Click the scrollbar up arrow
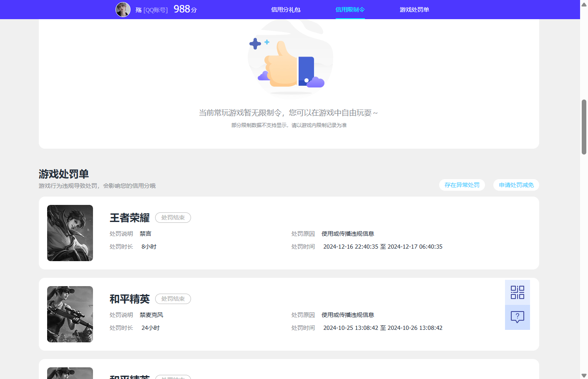 coord(584,4)
